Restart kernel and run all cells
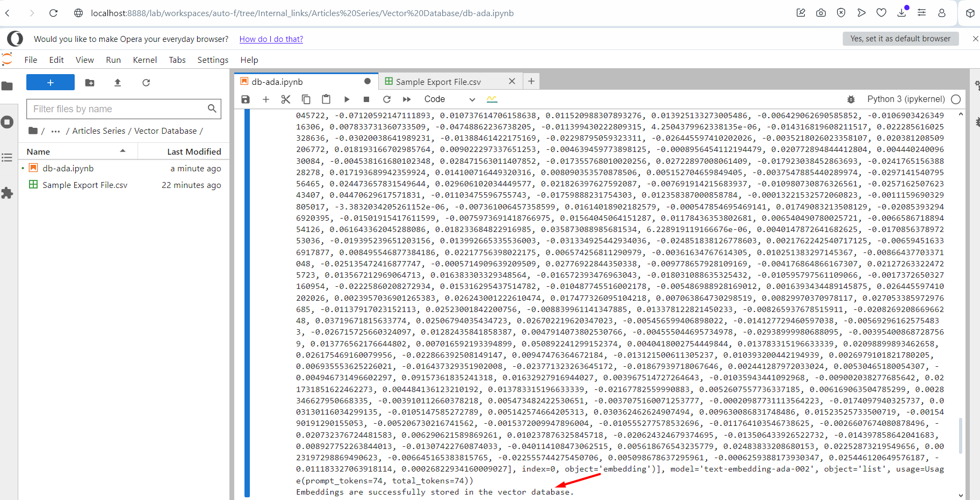This screenshot has width=980, height=500. [x=407, y=99]
